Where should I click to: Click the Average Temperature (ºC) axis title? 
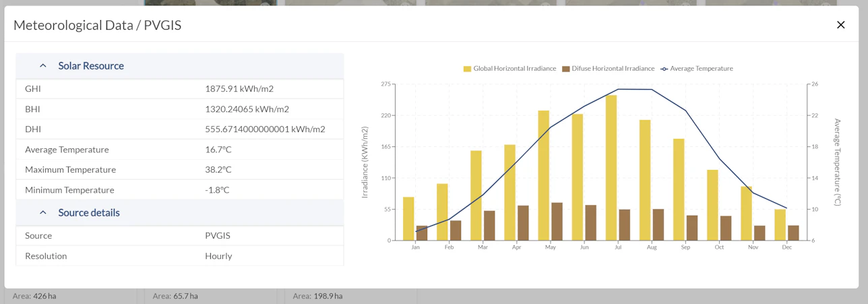pyautogui.click(x=838, y=162)
